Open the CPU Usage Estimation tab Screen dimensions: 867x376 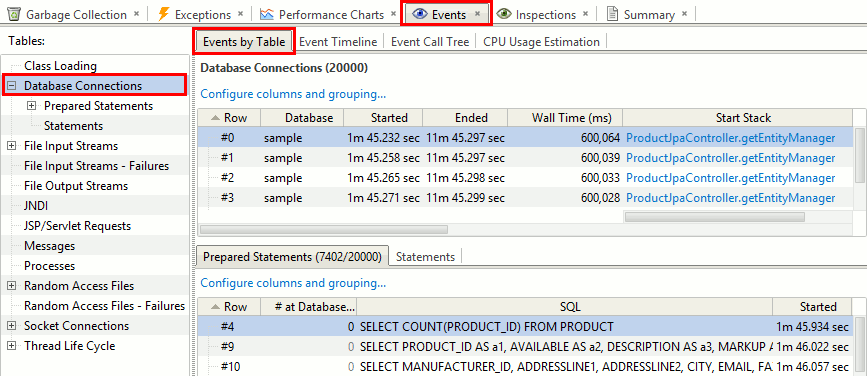coord(541,41)
